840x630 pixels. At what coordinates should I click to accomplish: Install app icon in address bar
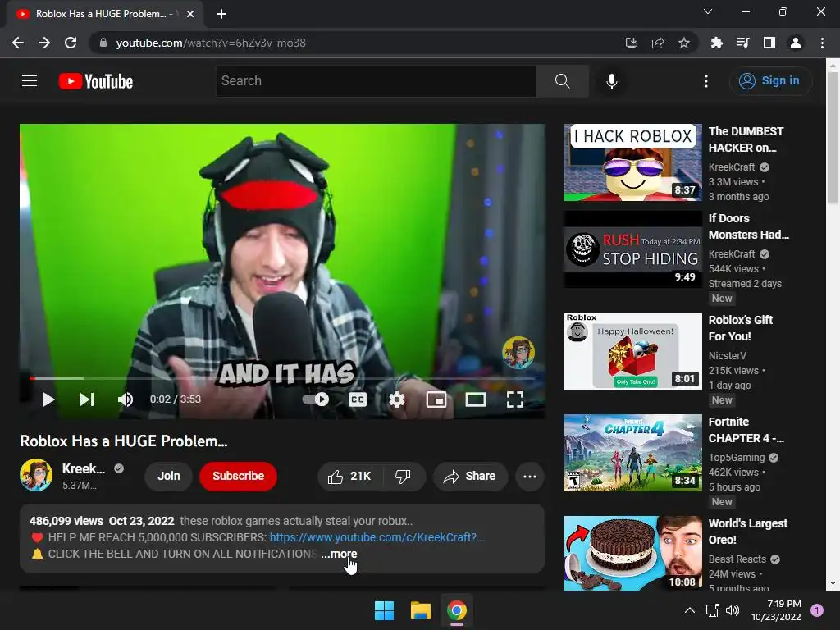632,43
